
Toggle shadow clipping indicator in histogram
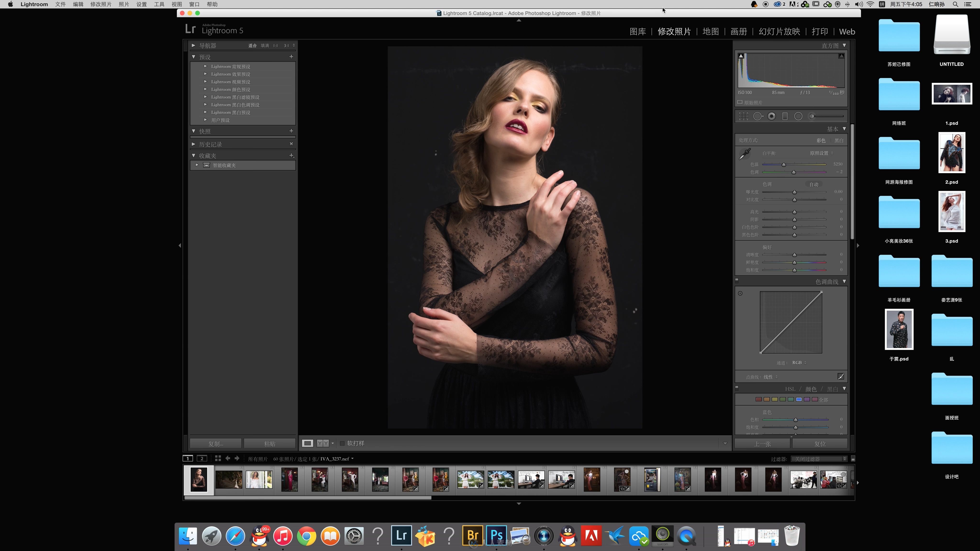[741, 56]
